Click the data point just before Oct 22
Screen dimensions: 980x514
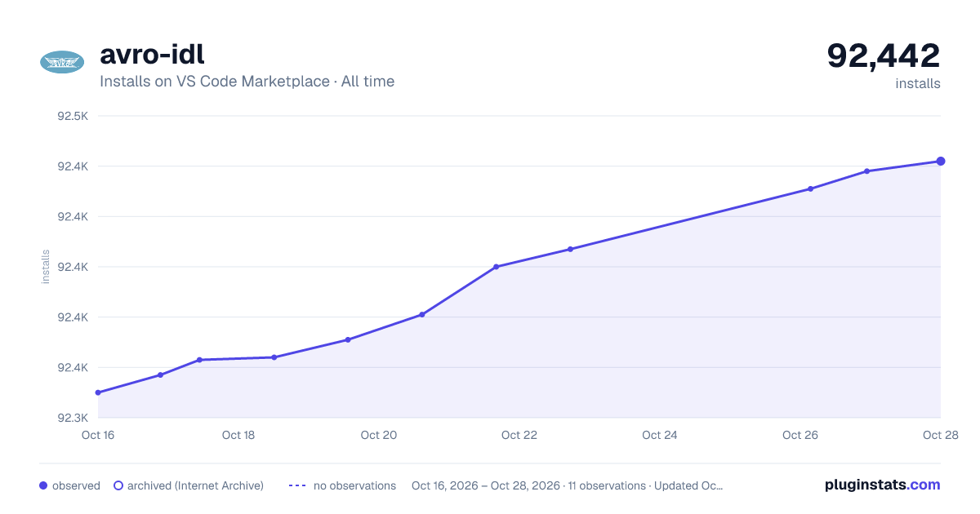pyautogui.click(x=496, y=267)
